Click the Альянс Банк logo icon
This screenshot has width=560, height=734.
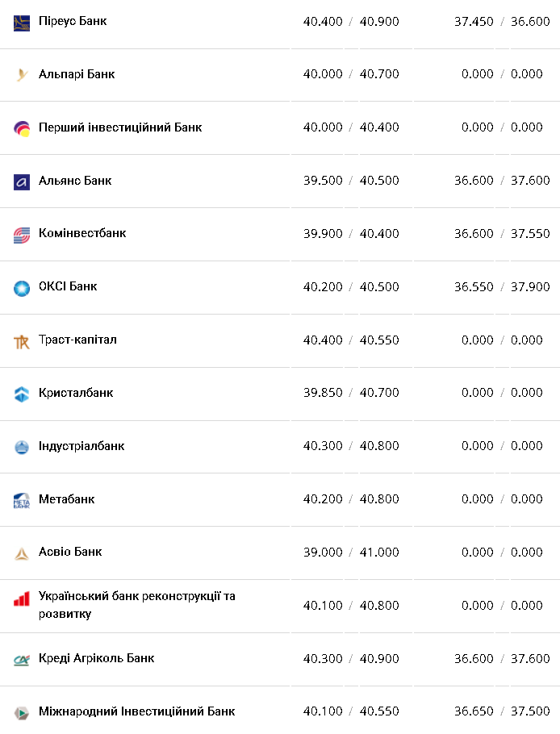(22, 181)
